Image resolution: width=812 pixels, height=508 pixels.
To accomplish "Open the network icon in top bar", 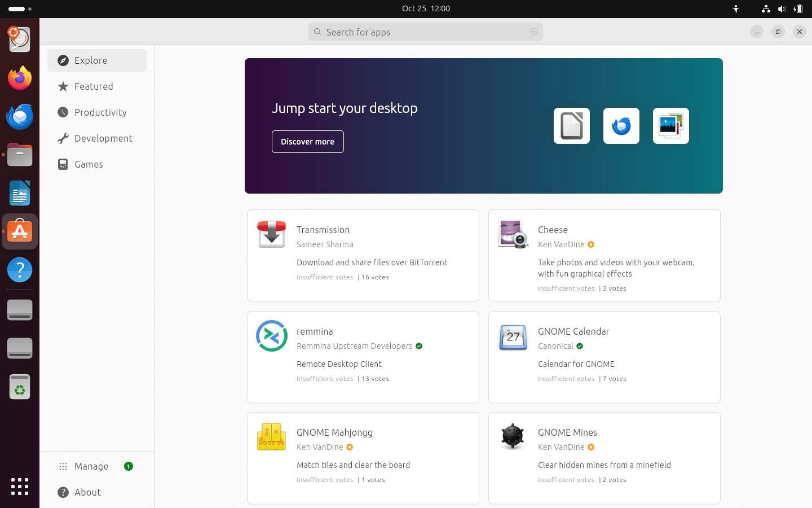I will (x=766, y=8).
